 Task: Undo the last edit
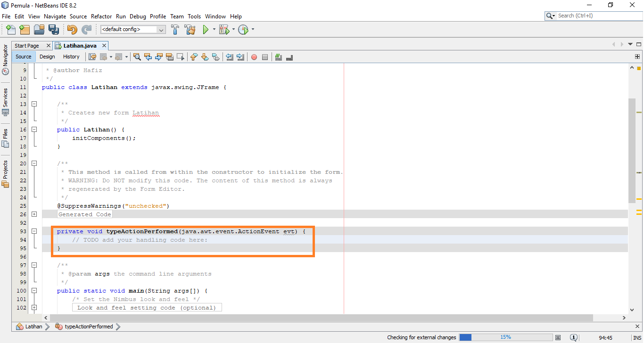click(x=71, y=29)
